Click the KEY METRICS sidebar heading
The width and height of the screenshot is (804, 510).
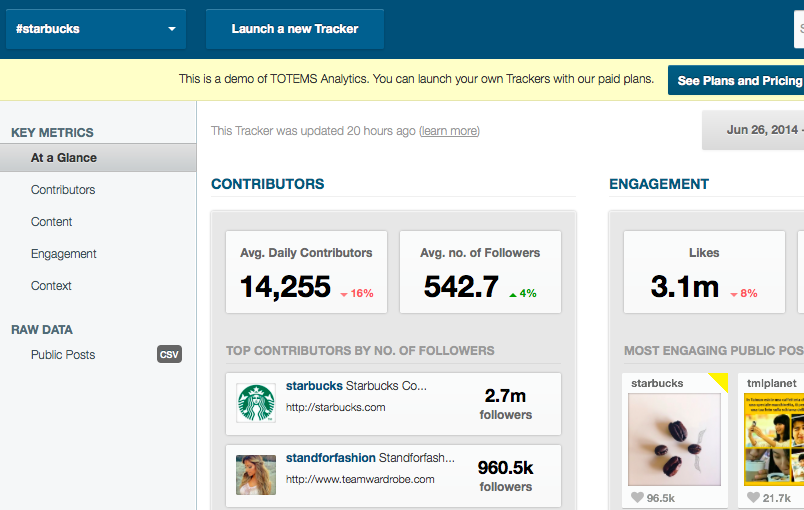click(x=52, y=133)
